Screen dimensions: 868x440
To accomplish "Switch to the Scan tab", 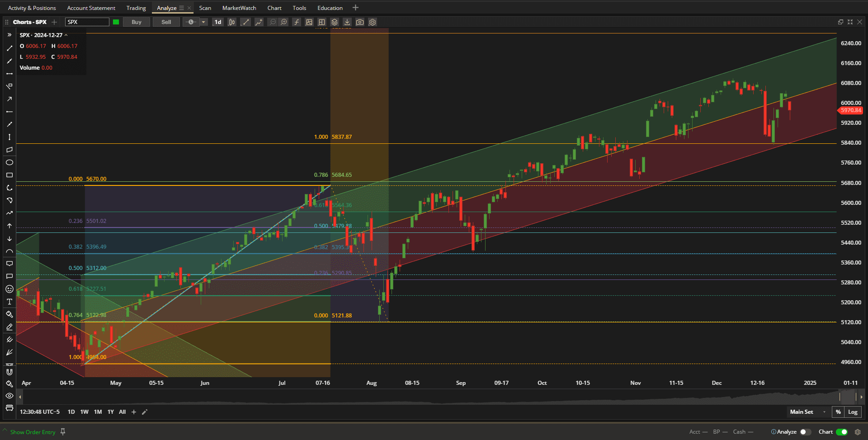I will click(x=205, y=8).
